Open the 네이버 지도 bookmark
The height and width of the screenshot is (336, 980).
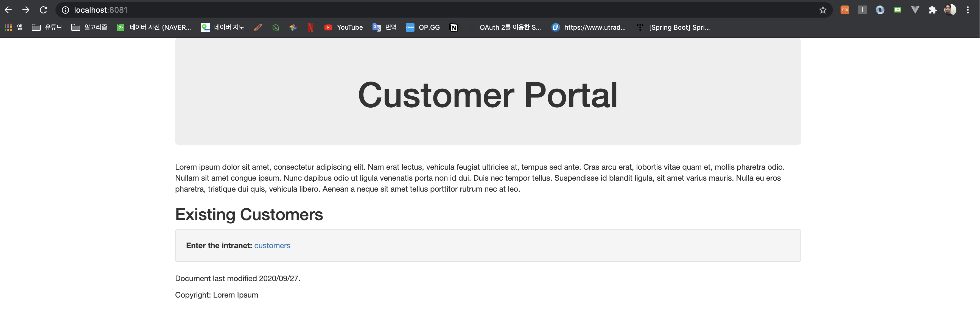tap(223, 27)
